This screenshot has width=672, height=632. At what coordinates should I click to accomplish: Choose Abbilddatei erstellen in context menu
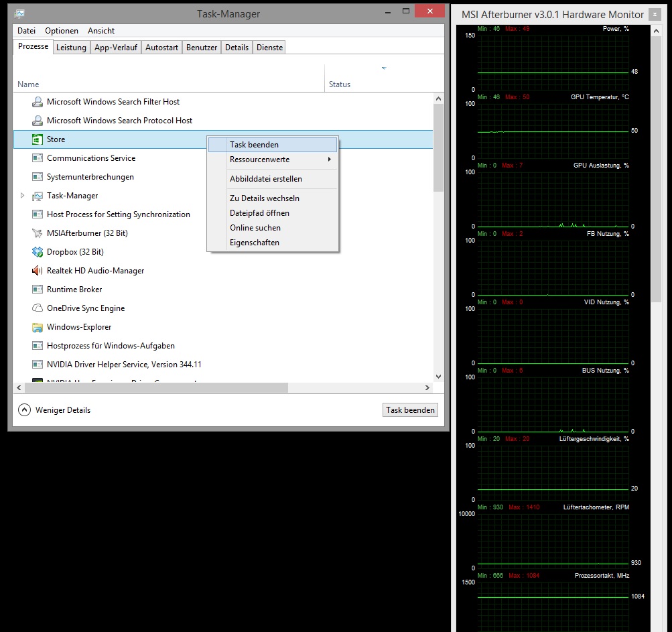click(x=273, y=179)
